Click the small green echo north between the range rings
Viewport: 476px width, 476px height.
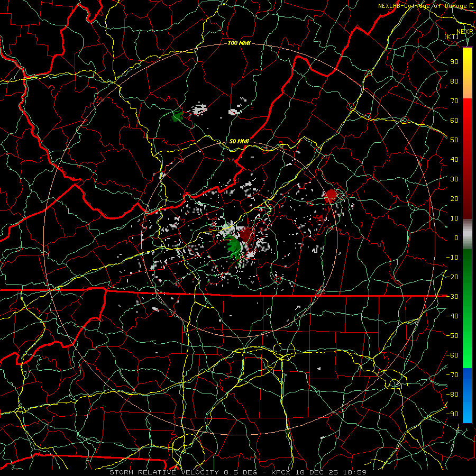coord(177,116)
